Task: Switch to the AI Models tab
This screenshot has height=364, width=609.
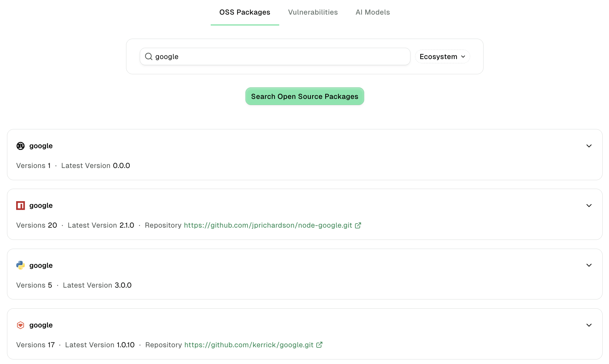Action: coord(373,12)
